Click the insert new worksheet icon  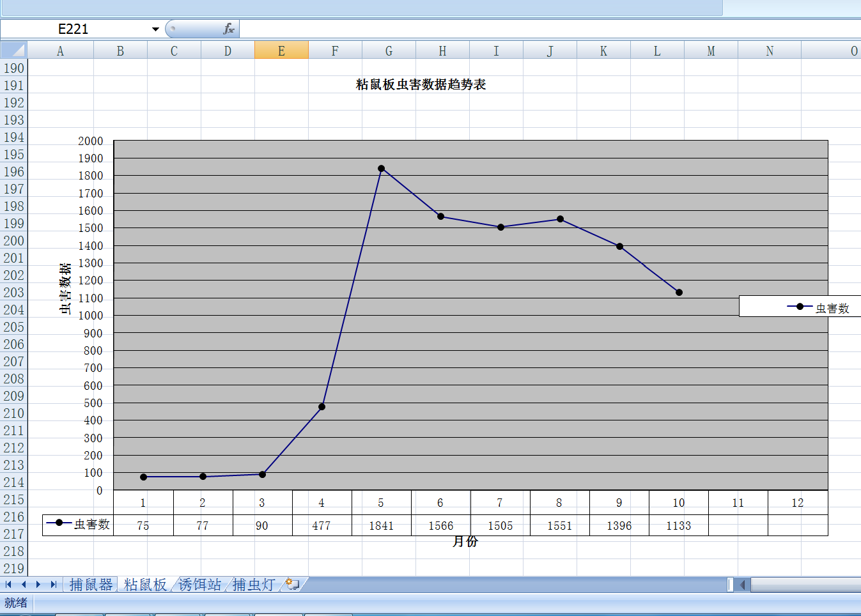coord(292,584)
